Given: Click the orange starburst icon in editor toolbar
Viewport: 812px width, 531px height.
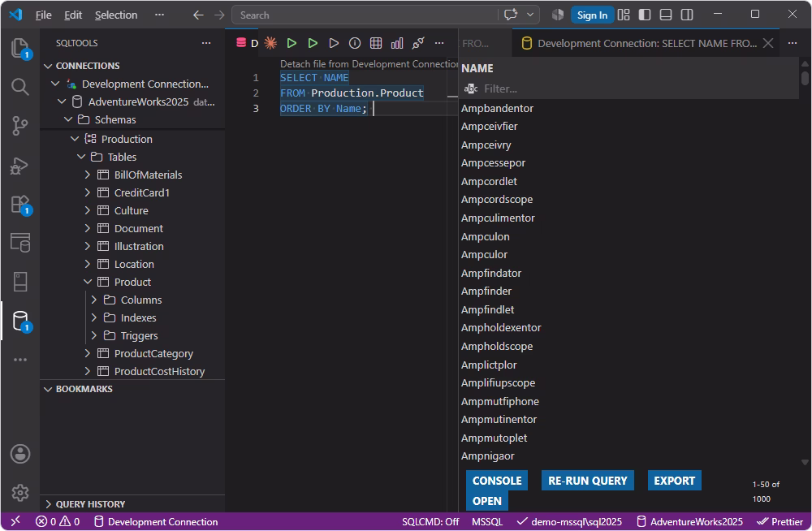Looking at the screenshot, I should [x=270, y=43].
